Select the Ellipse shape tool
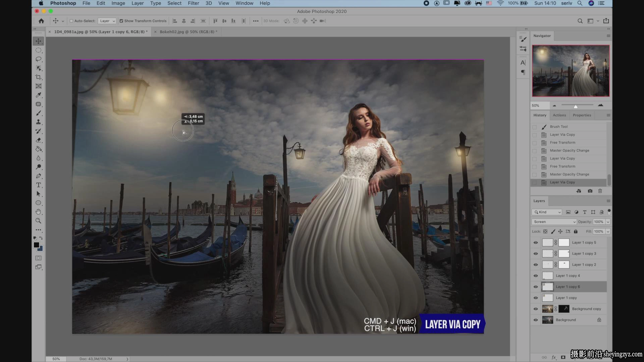 [39, 203]
